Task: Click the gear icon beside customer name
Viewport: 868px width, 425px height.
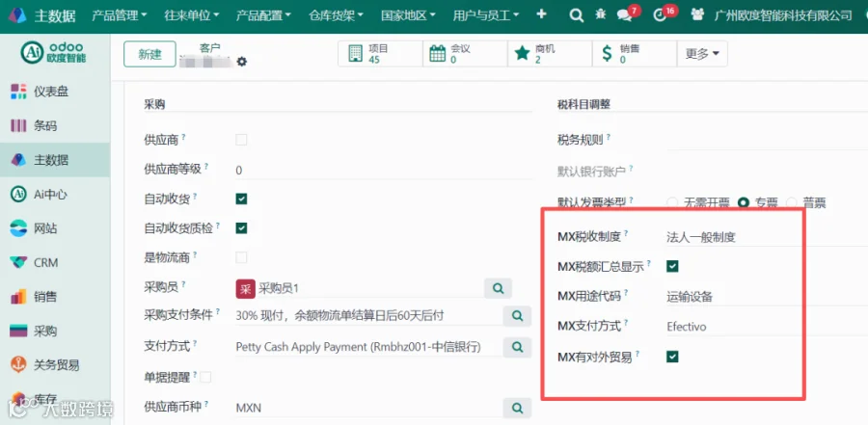Action: tap(241, 62)
